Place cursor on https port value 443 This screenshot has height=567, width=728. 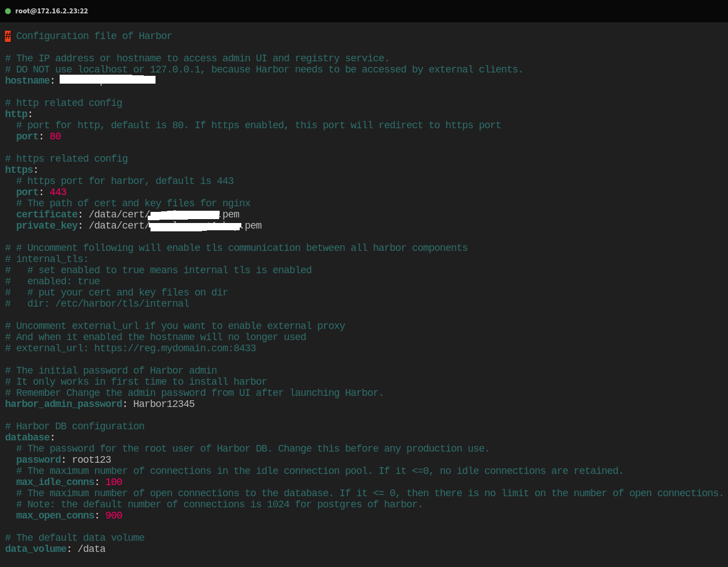point(58,192)
